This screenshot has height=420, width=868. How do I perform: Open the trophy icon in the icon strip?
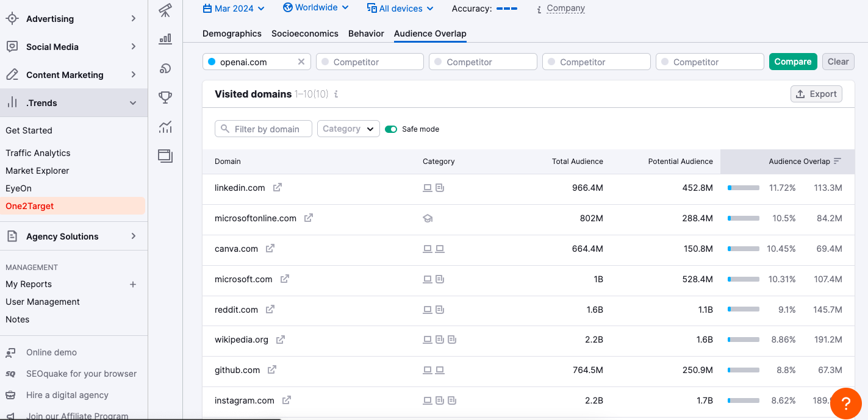pos(165,97)
